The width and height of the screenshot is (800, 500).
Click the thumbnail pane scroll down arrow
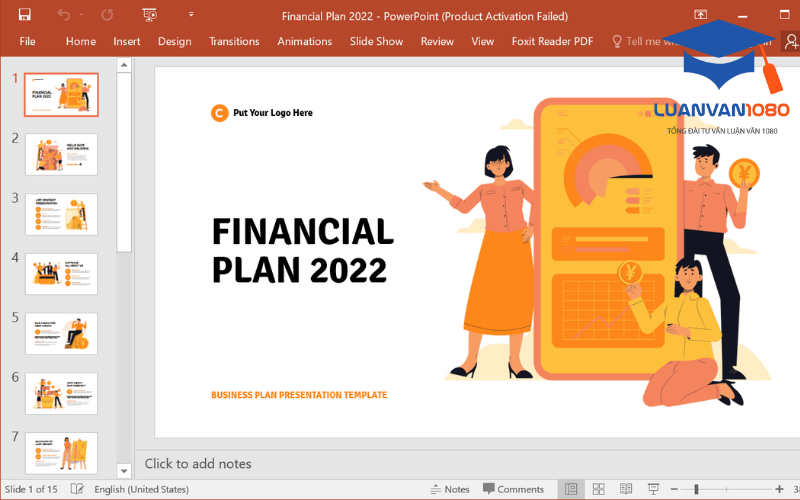click(x=123, y=471)
